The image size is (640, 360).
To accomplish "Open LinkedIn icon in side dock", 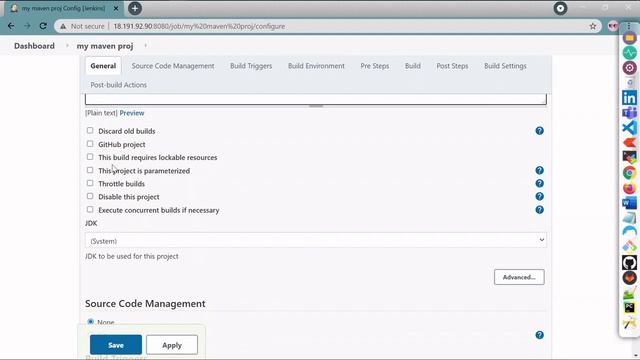I will click(x=629, y=98).
